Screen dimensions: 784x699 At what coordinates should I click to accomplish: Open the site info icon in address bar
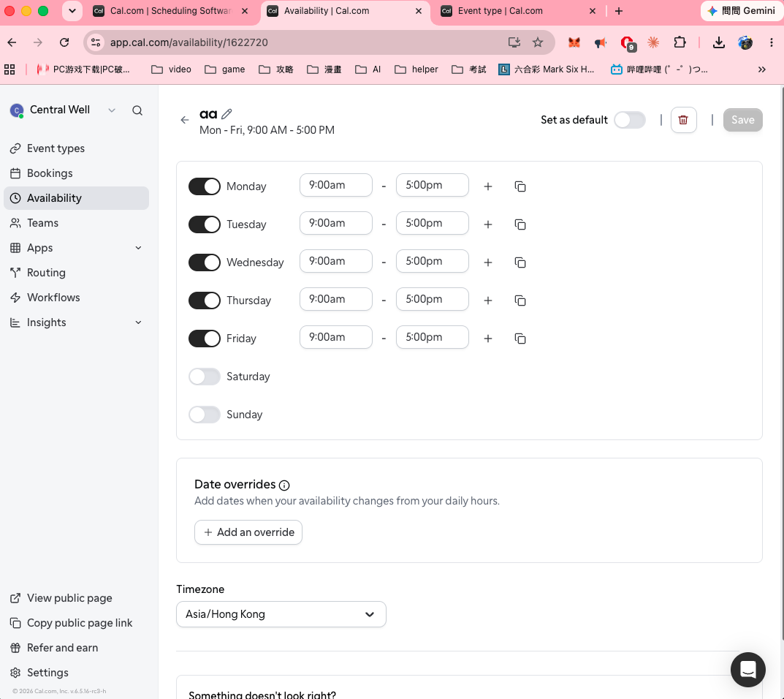click(x=96, y=42)
